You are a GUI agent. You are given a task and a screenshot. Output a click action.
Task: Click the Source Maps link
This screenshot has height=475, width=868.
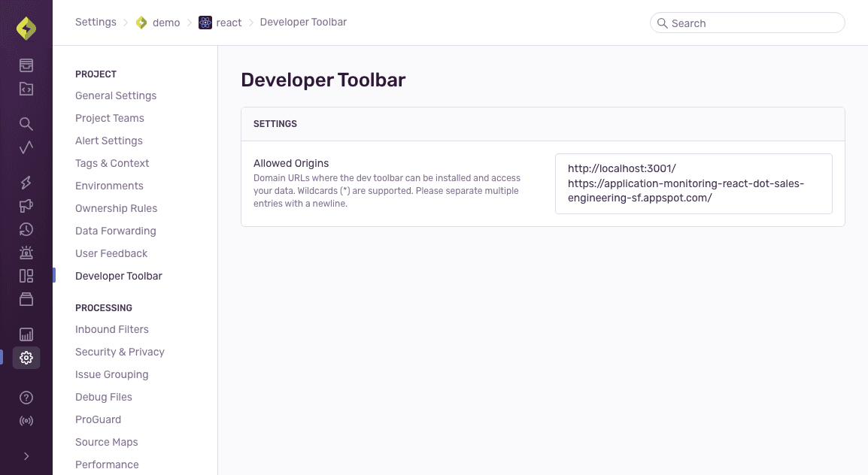pyautogui.click(x=106, y=442)
